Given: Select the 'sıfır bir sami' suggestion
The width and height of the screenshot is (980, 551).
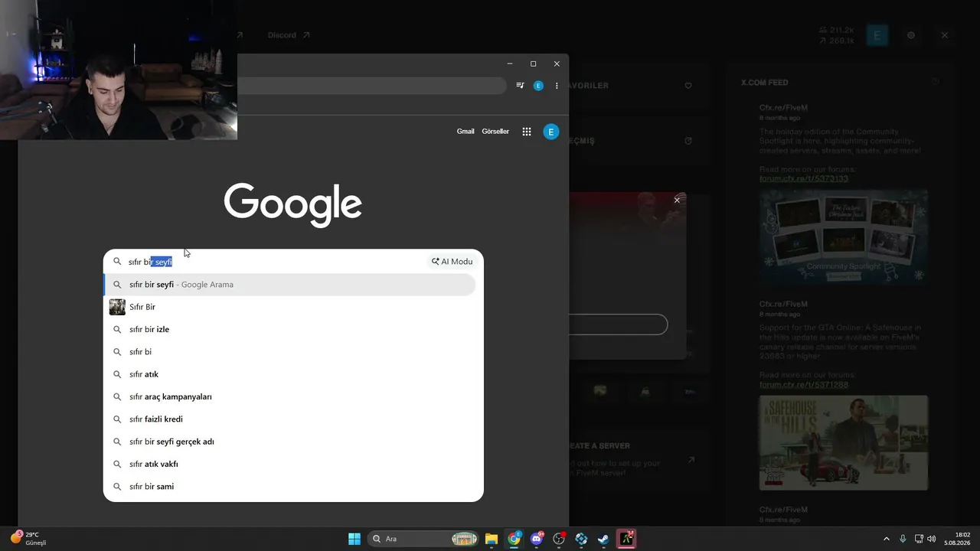Looking at the screenshot, I should 289,487.
